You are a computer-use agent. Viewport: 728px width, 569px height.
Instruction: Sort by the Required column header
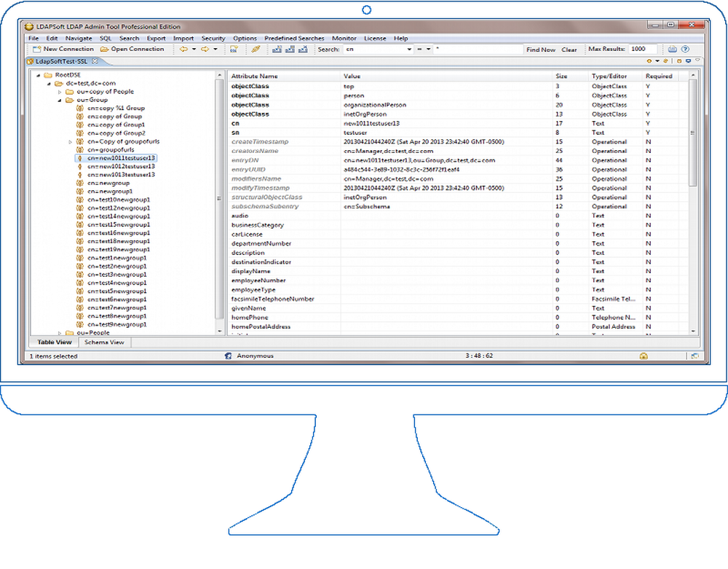point(660,76)
